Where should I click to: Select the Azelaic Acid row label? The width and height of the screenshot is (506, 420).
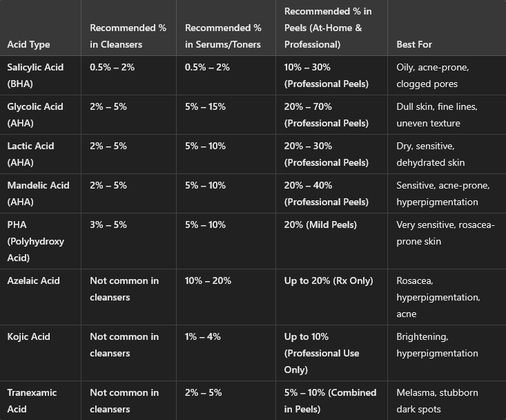coord(33,280)
